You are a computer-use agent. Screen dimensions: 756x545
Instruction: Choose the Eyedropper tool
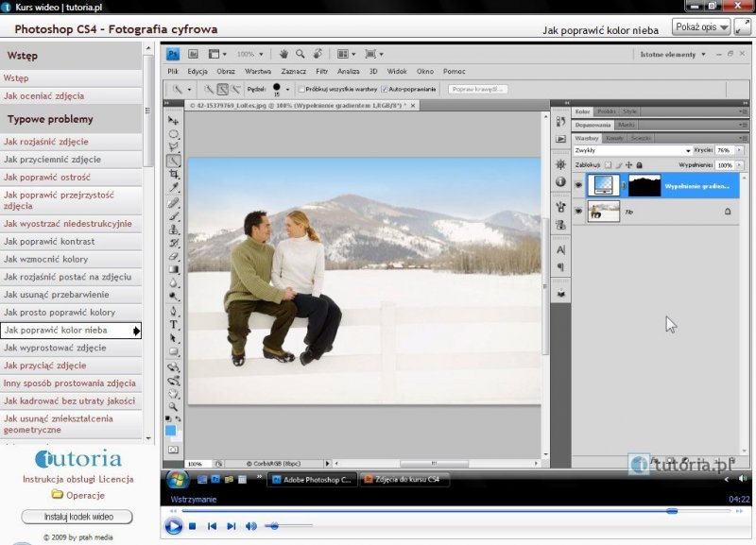pyautogui.click(x=174, y=188)
